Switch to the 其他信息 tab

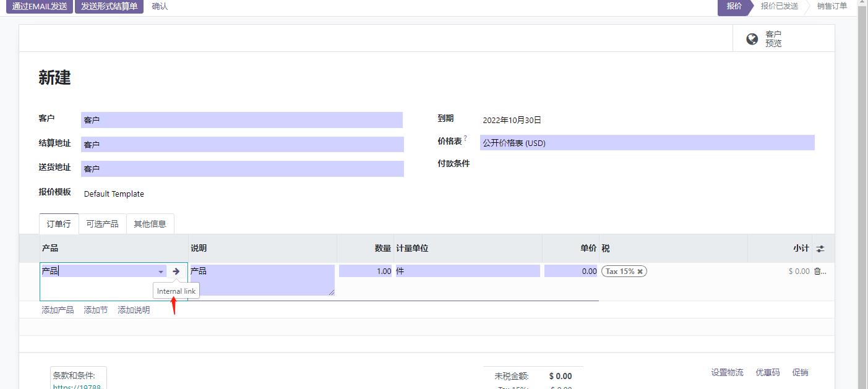point(150,224)
